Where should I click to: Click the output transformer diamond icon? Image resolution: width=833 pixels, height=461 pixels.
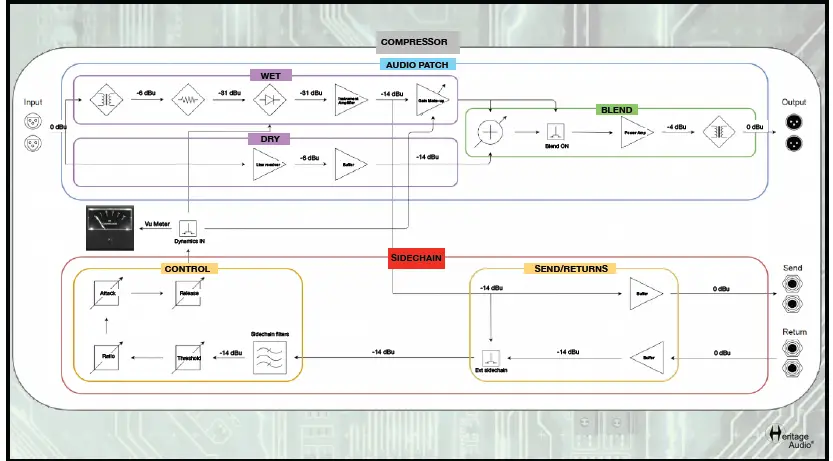point(719,132)
